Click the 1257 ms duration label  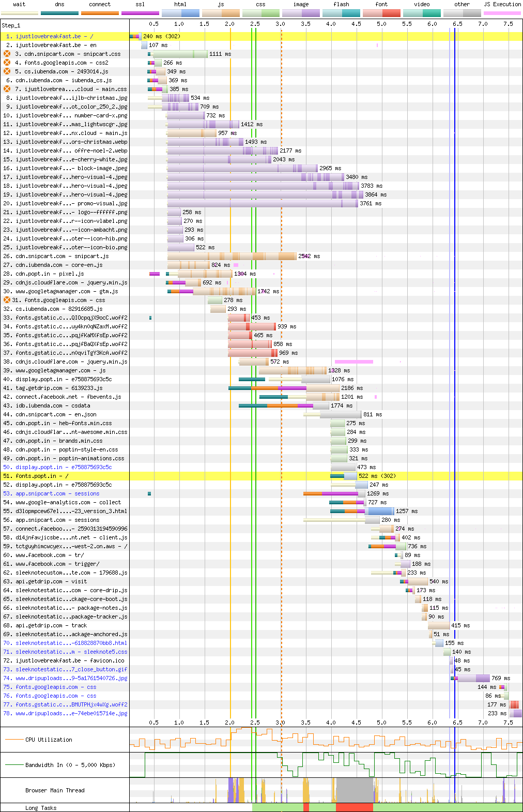(407, 511)
